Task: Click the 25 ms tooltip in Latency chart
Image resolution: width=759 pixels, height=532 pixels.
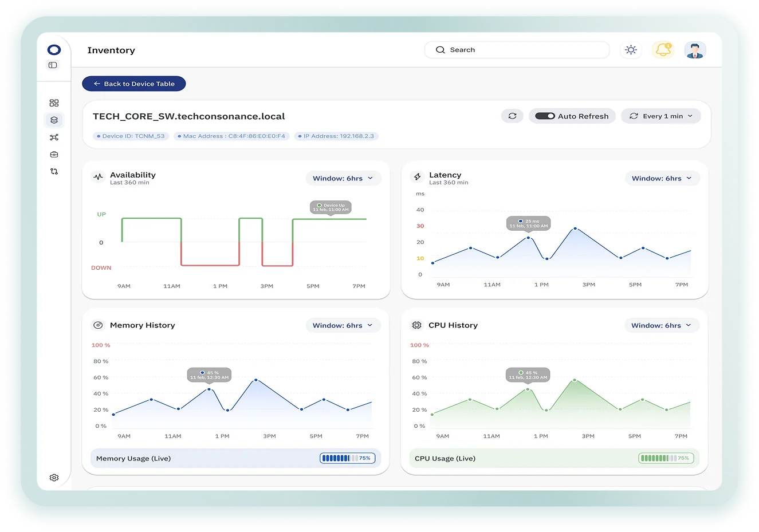Action: coord(528,223)
